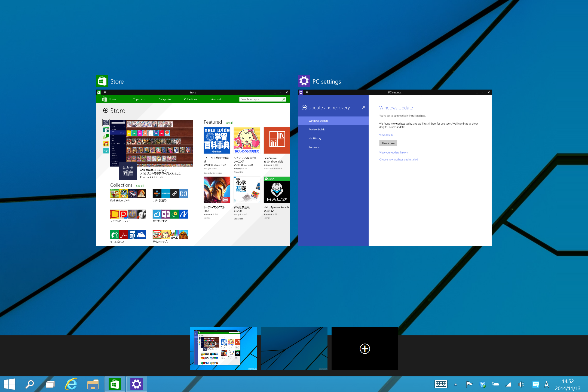Image resolution: width=588 pixels, height=392 pixels.
Task: Click the Check now button in Windows Update
Action: click(388, 143)
